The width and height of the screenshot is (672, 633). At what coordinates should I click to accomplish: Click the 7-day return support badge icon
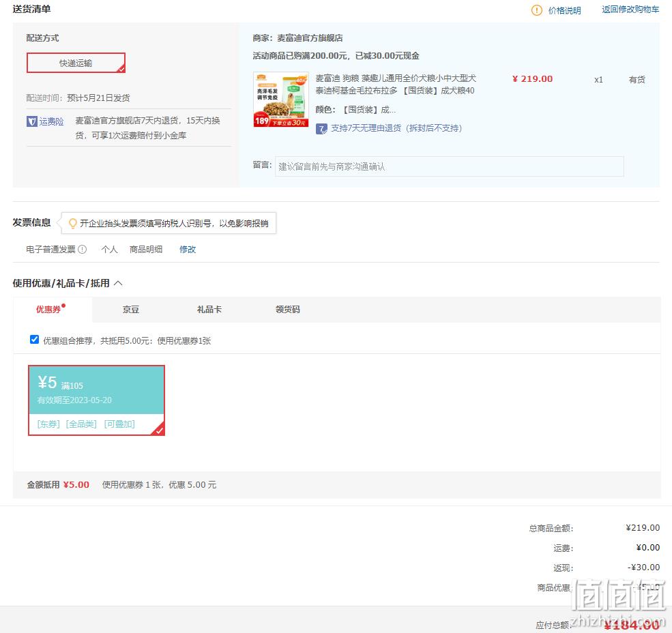(x=321, y=128)
